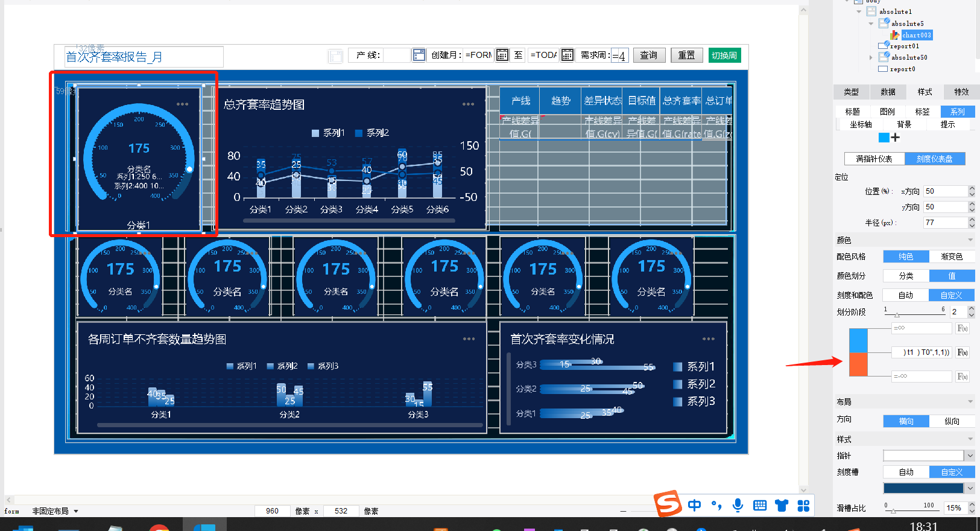
Task: Click Sogou input method logo
Action: point(668,504)
